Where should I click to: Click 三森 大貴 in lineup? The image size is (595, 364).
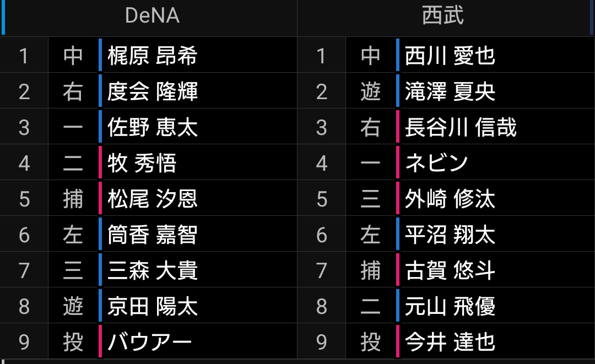pos(153,270)
